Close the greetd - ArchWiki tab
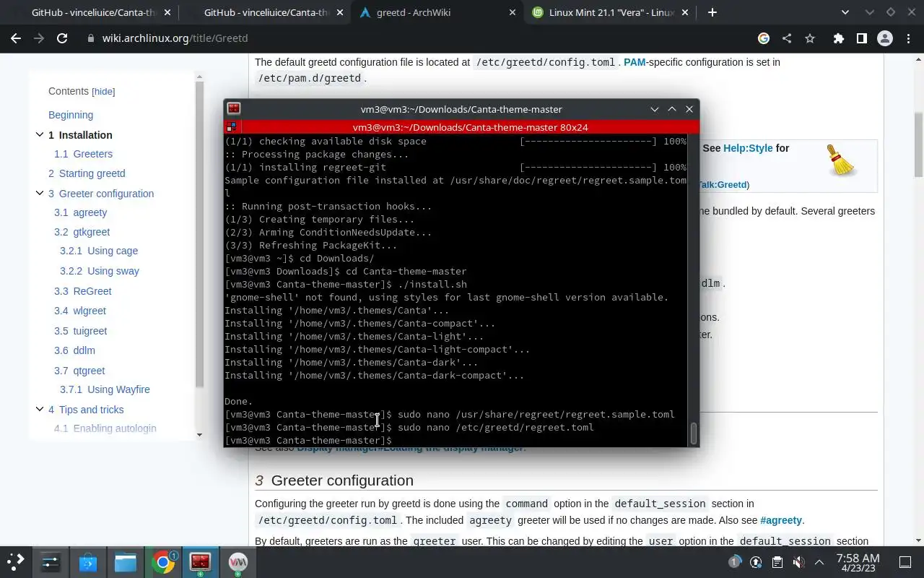924x578 pixels. pos(513,12)
